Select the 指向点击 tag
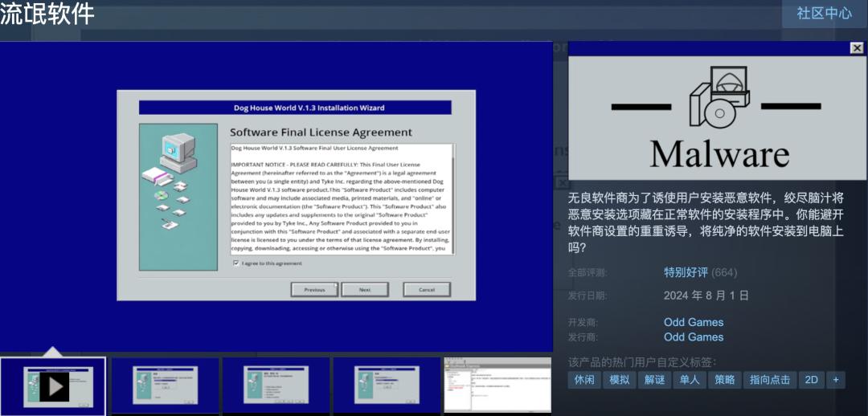This screenshot has height=416, width=868. pos(770,380)
